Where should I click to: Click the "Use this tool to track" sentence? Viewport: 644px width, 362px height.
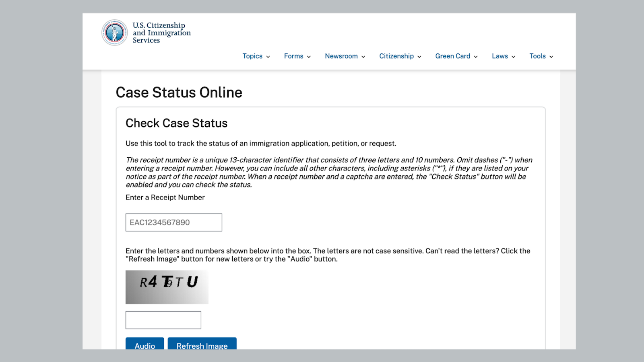point(261,144)
